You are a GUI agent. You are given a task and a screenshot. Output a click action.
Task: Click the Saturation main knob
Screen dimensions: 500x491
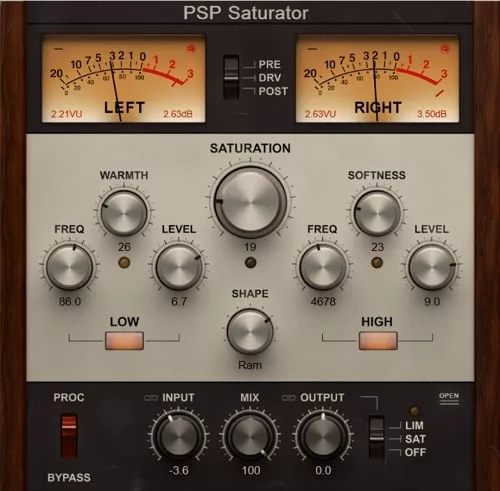coord(250,202)
